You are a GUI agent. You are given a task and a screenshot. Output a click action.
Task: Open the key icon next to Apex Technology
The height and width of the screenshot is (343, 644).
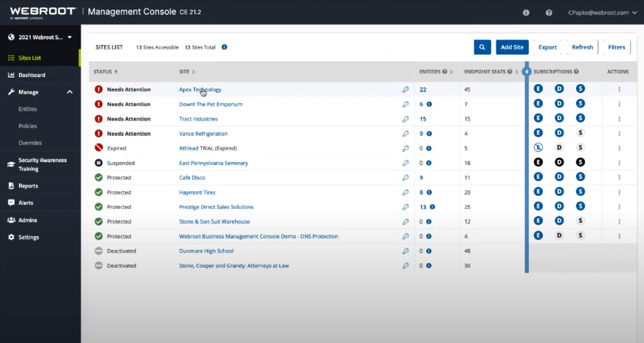406,90
